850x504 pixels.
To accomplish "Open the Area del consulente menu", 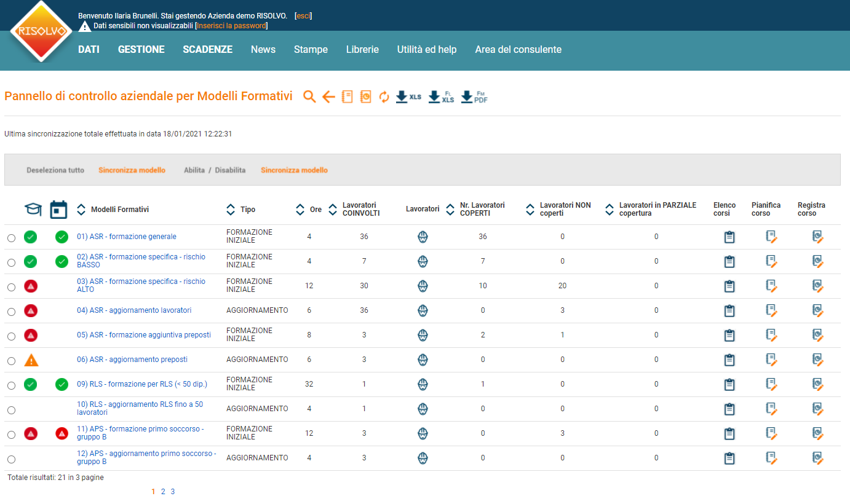I will coord(518,50).
